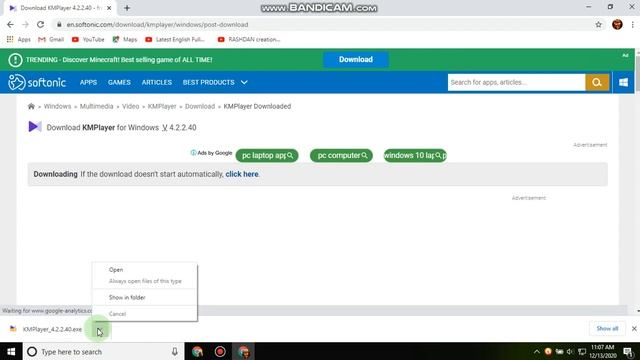640x360 pixels.
Task: Open the ARTICLES navigation item
Action: 157,82
